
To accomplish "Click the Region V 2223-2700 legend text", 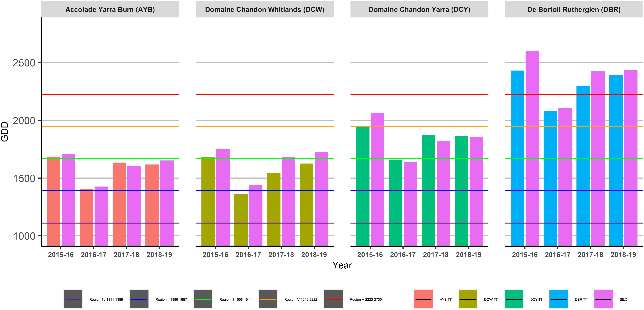I will [x=366, y=299].
